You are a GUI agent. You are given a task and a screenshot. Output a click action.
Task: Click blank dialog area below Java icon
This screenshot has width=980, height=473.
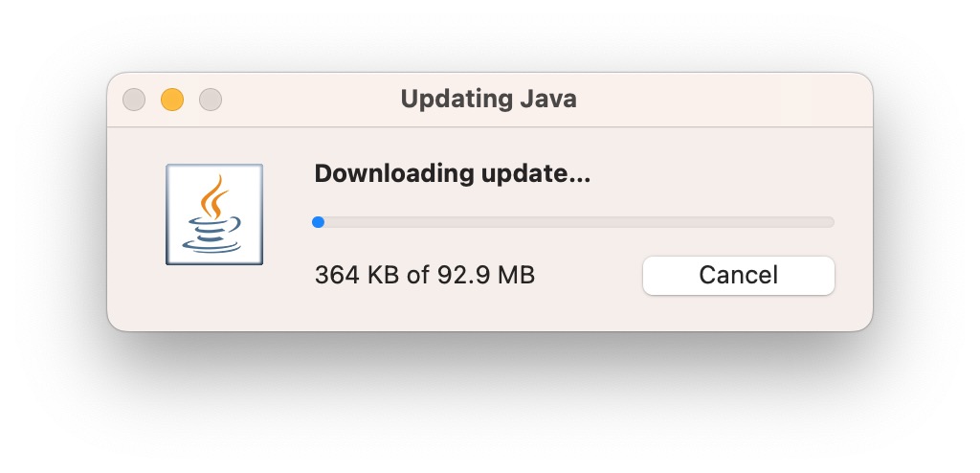click(x=213, y=297)
